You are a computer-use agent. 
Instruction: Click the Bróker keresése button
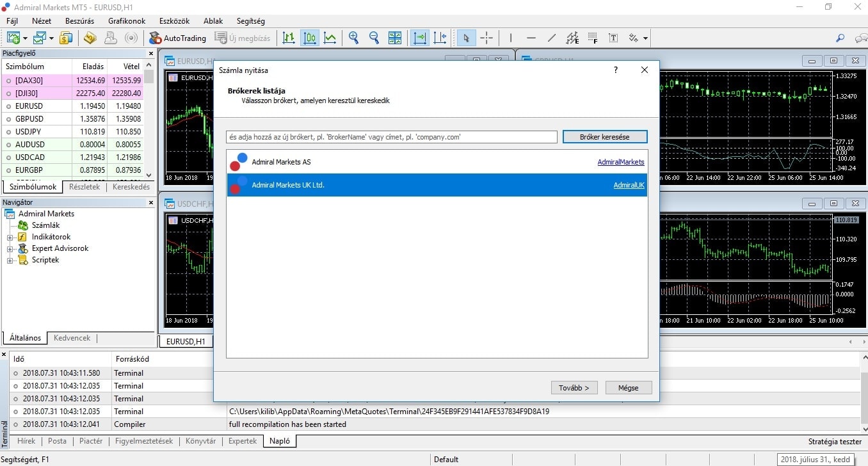click(x=605, y=137)
